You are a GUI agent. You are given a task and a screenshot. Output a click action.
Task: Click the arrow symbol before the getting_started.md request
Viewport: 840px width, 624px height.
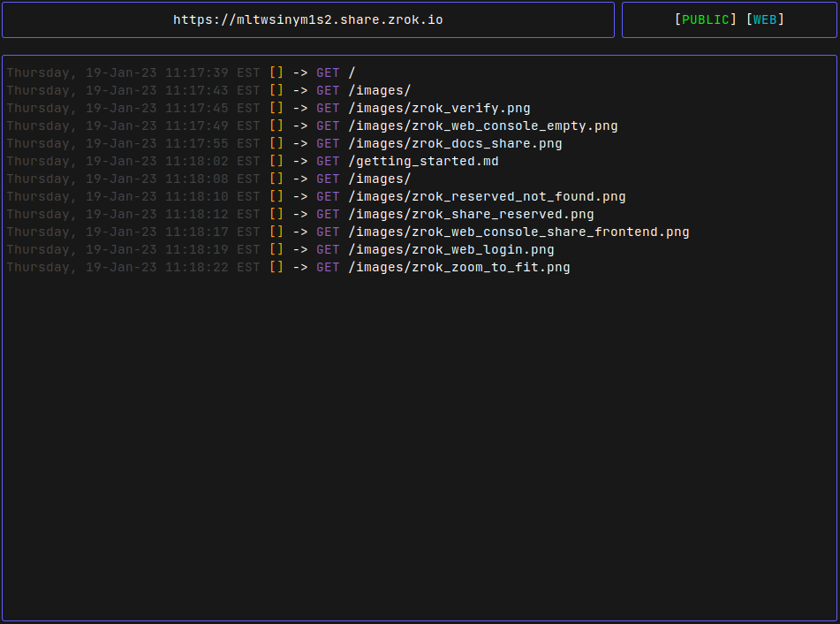pyautogui.click(x=300, y=161)
